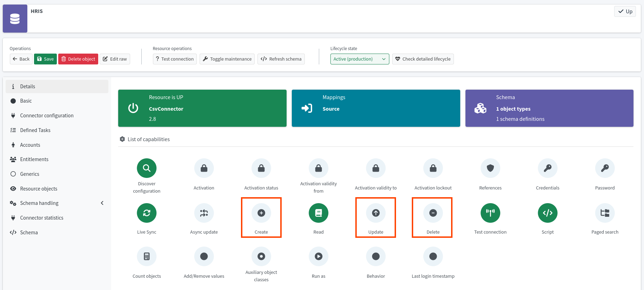Click the Discover configuration capability icon

coord(147,168)
